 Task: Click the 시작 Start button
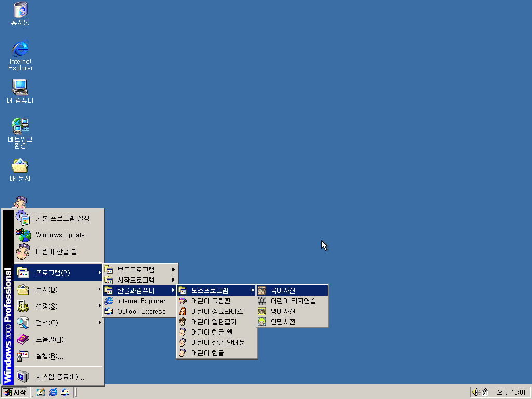(15, 393)
